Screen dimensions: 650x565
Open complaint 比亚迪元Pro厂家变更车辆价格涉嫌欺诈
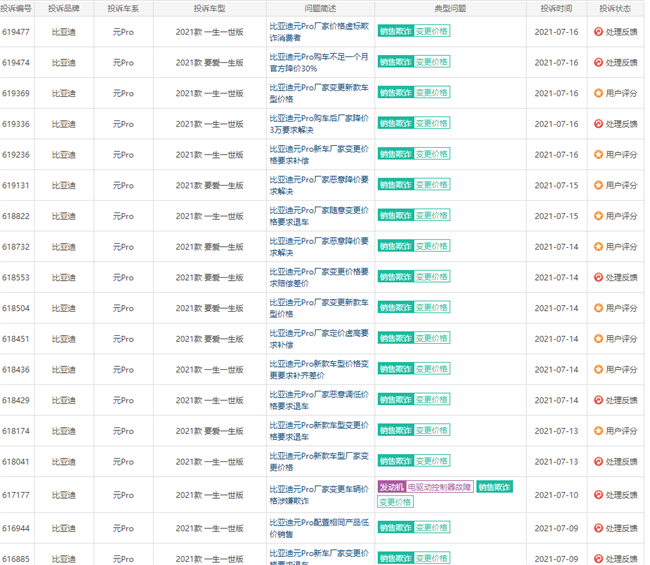(319, 495)
